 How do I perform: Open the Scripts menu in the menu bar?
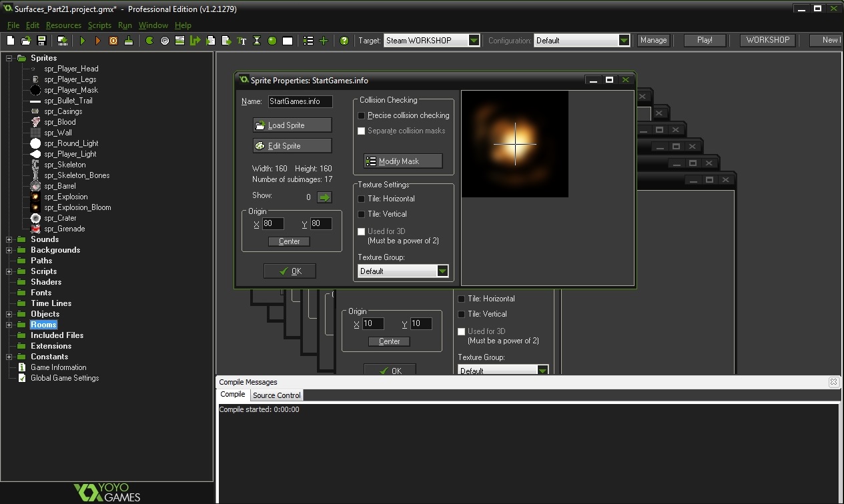99,25
